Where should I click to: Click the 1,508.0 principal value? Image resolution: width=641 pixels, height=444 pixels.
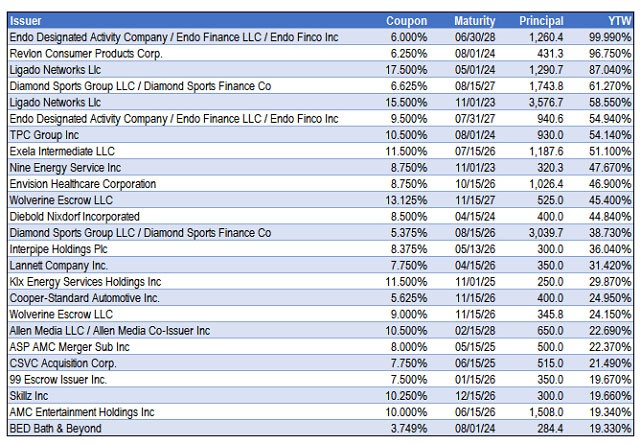[x=546, y=412]
